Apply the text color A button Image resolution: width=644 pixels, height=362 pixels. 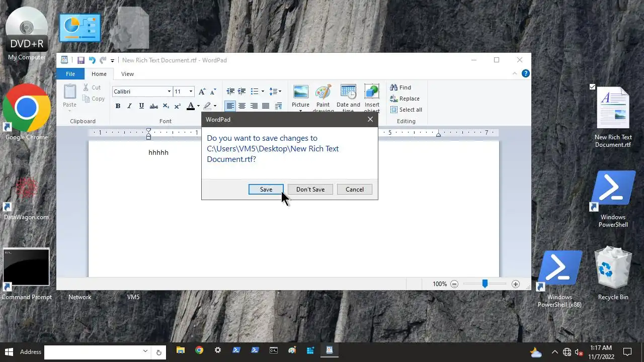pos(190,106)
